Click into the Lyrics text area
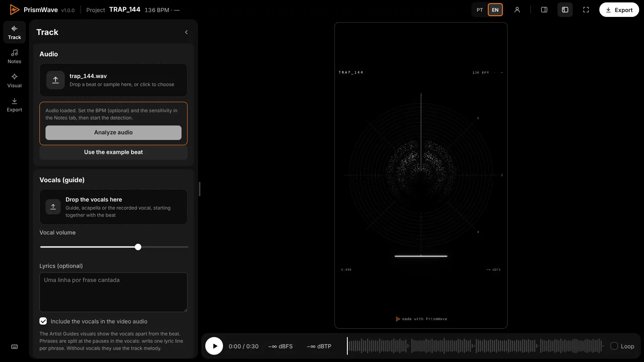The height and width of the screenshot is (362, 644). pos(114,292)
